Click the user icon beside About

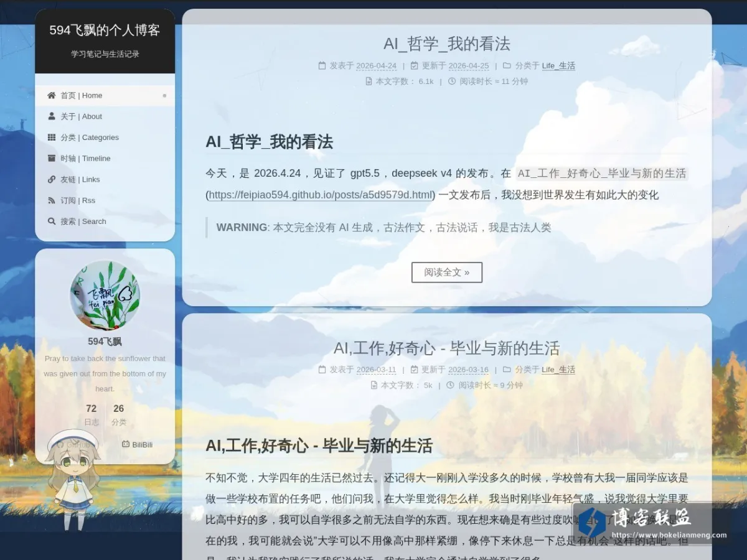(x=52, y=116)
